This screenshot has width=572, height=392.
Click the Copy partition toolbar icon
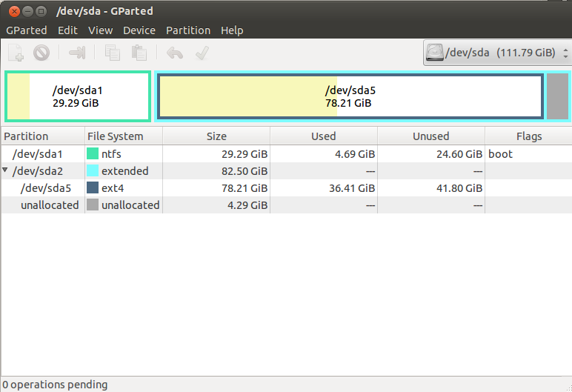113,53
